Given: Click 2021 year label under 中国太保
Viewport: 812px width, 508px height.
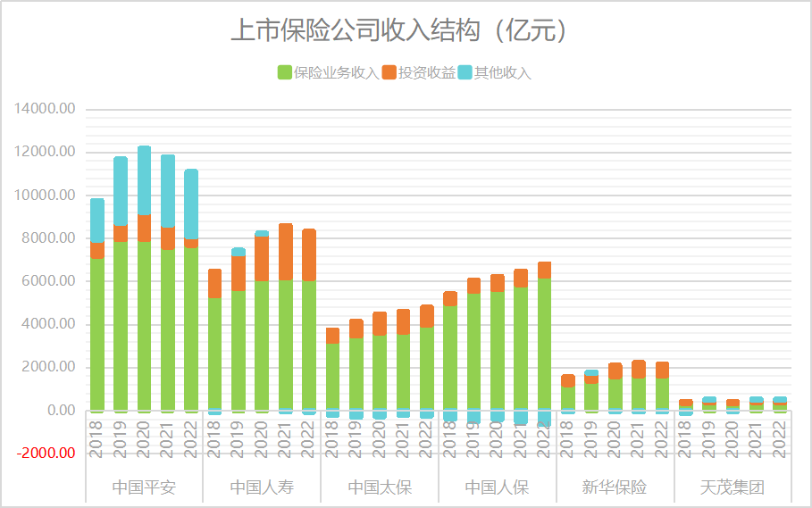Looking at the screenshot, I should [402, 439].
